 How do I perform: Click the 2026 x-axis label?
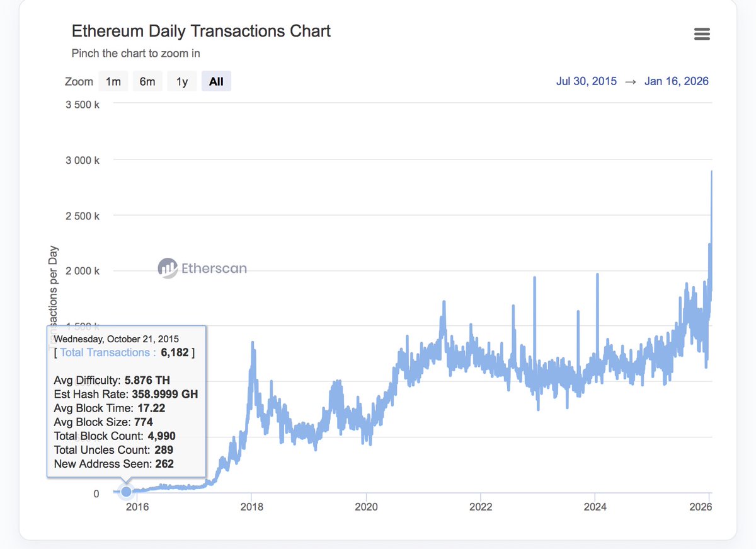tap(700, 506)
